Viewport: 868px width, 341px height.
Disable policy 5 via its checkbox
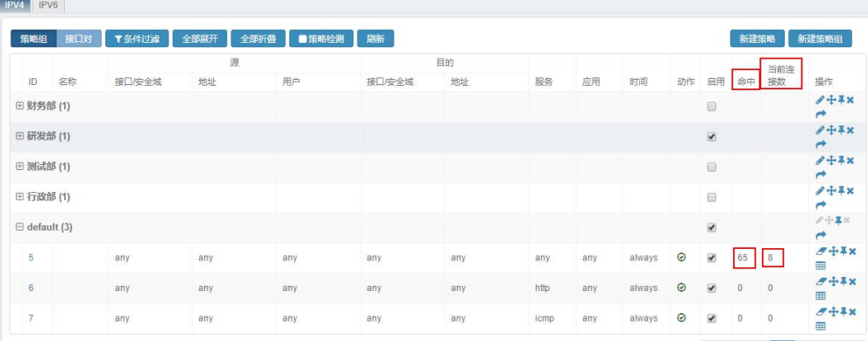712,258
